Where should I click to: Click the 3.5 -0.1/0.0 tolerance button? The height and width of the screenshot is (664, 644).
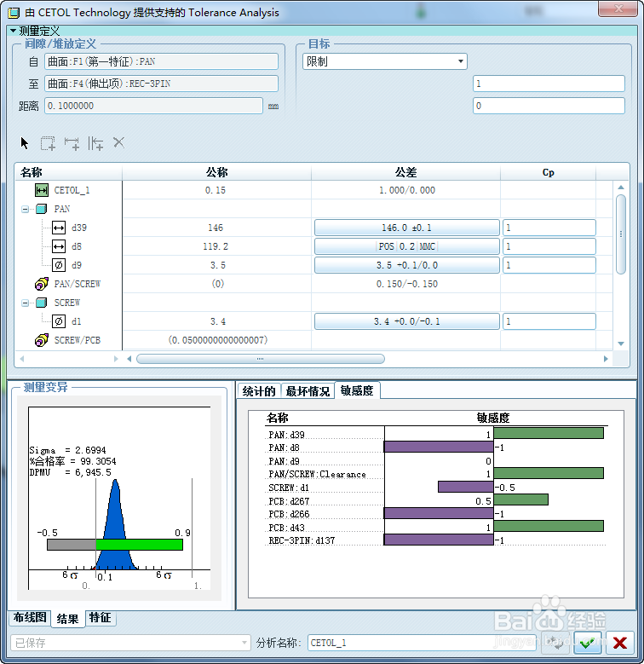pos(406,265)
